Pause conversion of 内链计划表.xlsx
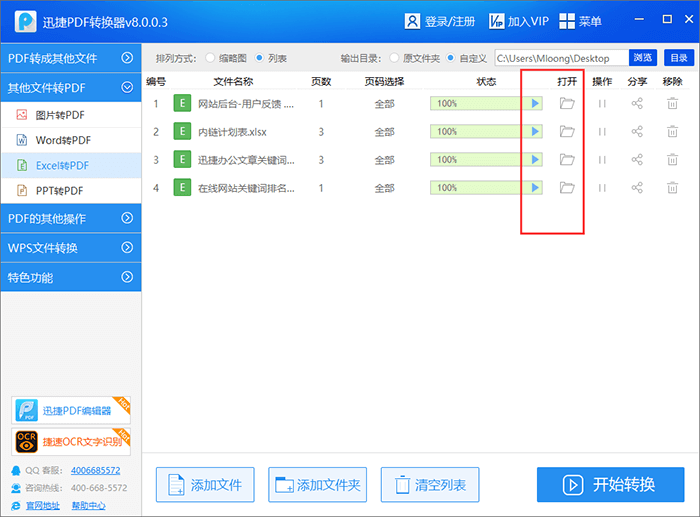Screen dimensions: 700x517 [602, 132]
